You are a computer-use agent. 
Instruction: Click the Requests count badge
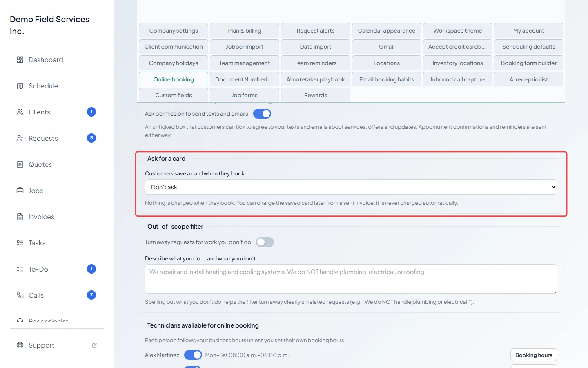(x=91, y=138)
